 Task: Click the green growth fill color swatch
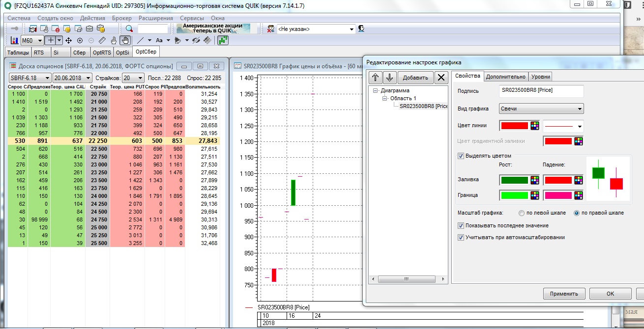pos(514,180)
